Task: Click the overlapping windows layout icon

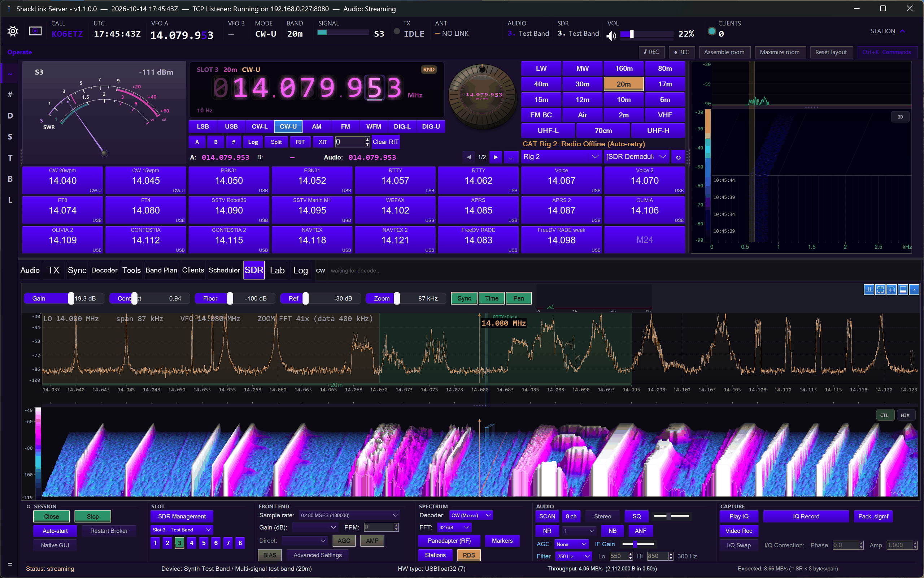Action: click(x=892, y=289)
